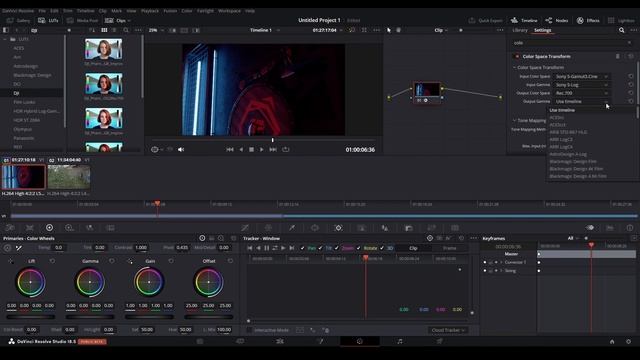
Task: Toggle the Clips thumbnail strip
Action: [118, 20]
